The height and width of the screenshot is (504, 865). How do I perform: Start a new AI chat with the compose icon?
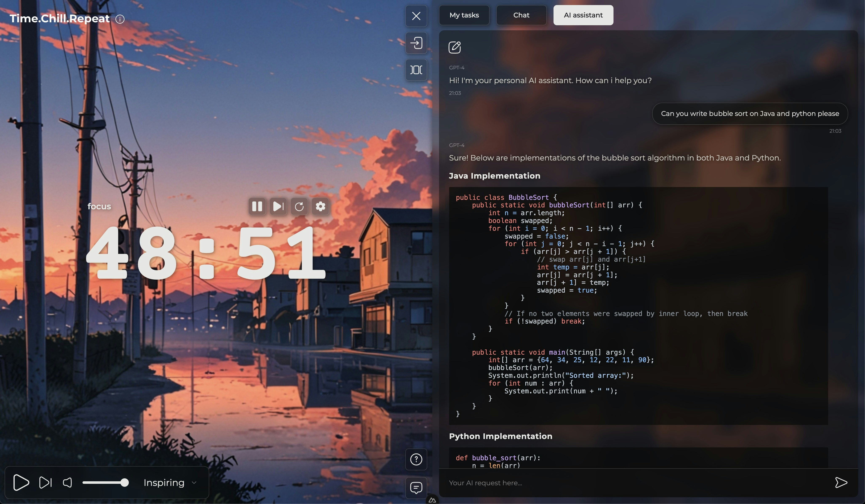point(454,47)
